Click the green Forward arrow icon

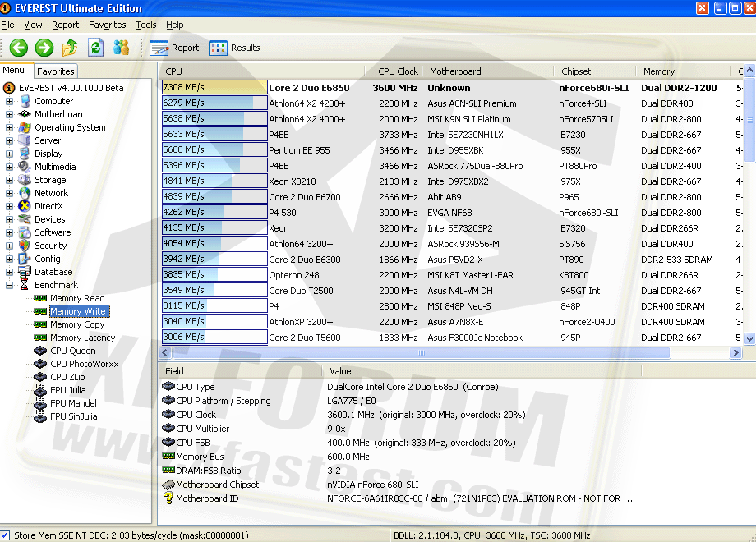click(44, 48)
